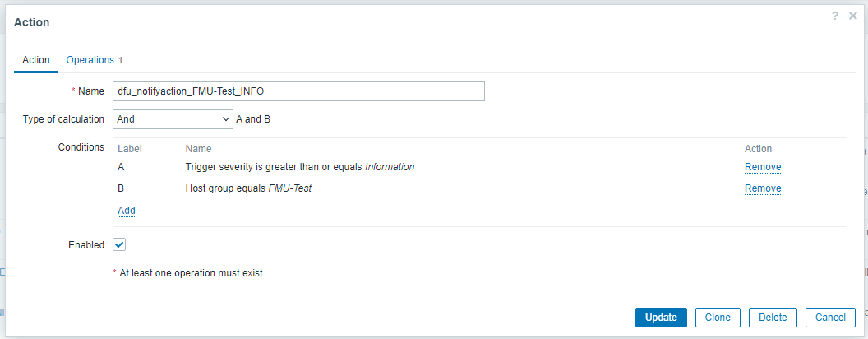Switch to the Operations tab
This screenshot has height=339, width=868.
click(90, 60)
